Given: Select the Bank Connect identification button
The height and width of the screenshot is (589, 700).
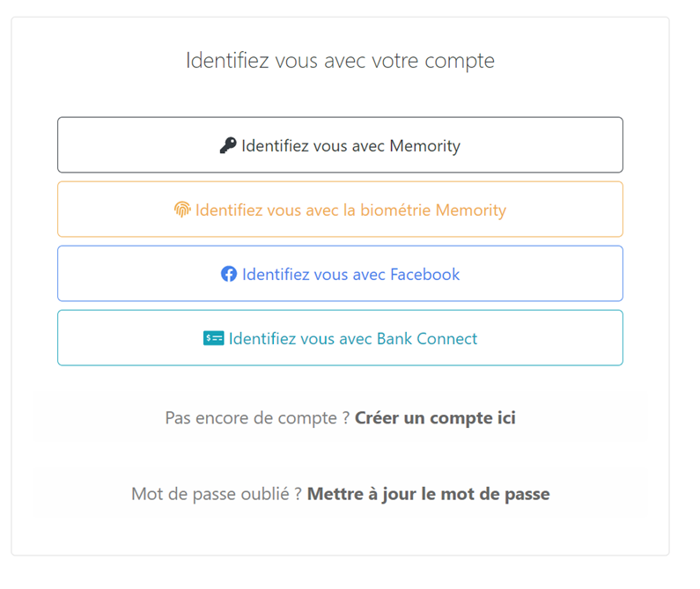Looking at the screenshot, I should [340, 338].
